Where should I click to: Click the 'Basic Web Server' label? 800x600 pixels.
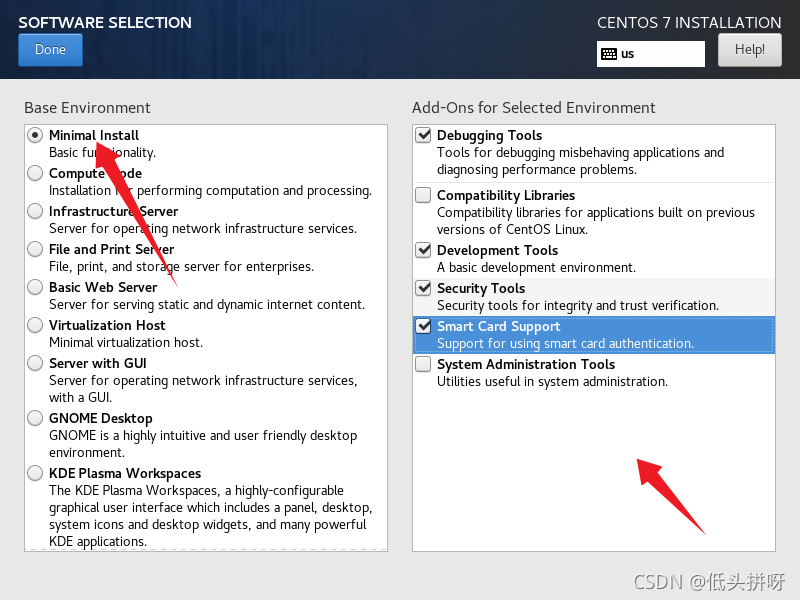103,287
